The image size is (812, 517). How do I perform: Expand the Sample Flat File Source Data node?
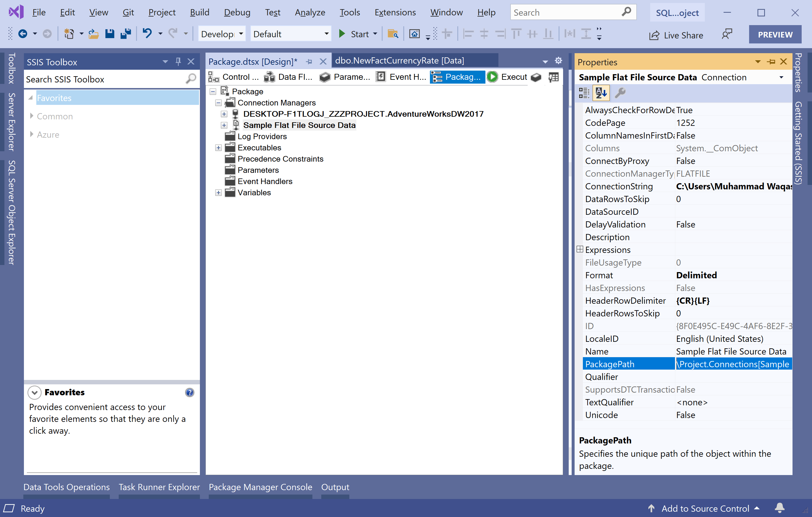coord(224,125)
